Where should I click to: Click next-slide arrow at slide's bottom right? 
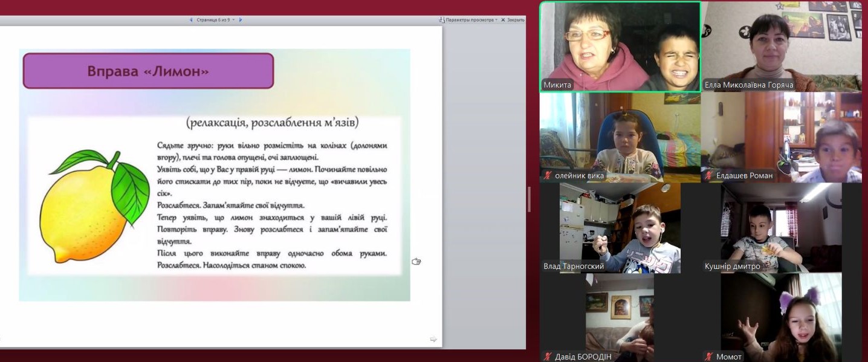point(433,340)
